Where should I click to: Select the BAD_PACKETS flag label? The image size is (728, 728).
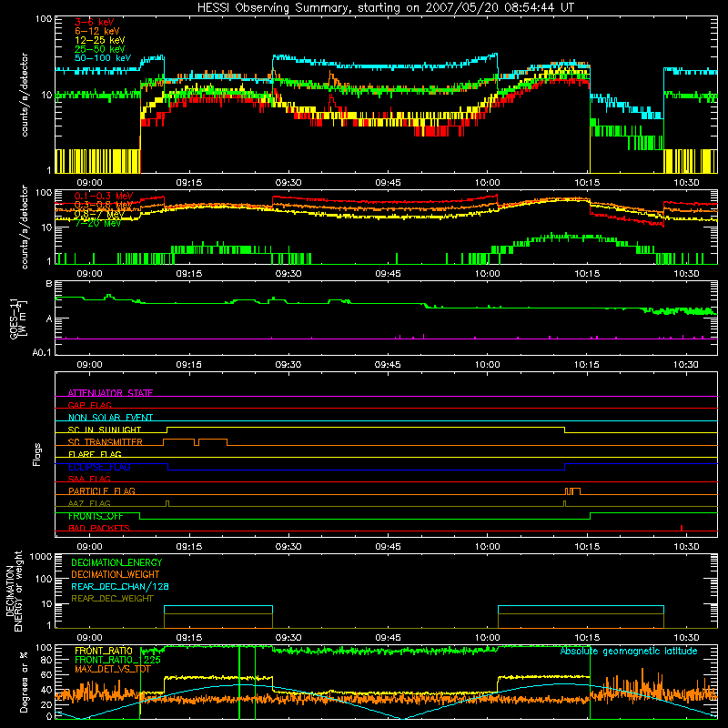coord(99,528)
